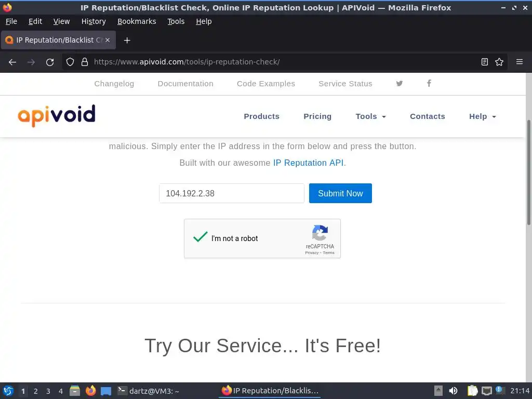Close the IP Reputation/Blacklist tab
Image resolution: width=532 pixels, height=399 pixels.
(x=107, y=40)
